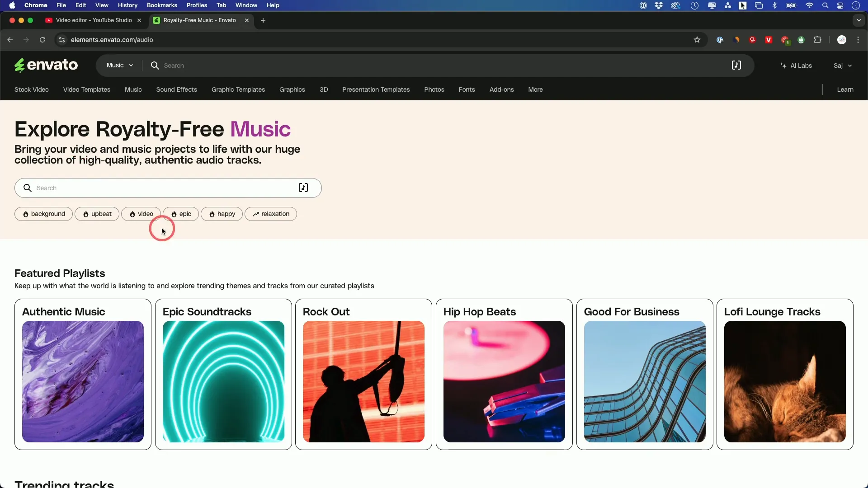Open Authentic Music playlist thumbnail

point(83,381)
